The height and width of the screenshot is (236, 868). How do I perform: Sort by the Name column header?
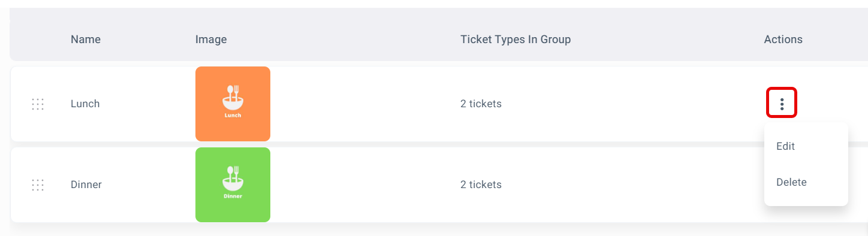pyautogui.click(x=86, y=40)
